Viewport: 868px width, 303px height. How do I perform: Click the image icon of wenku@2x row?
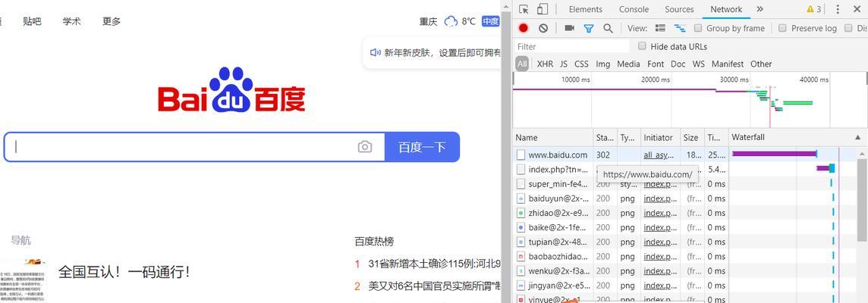point(520,271)
